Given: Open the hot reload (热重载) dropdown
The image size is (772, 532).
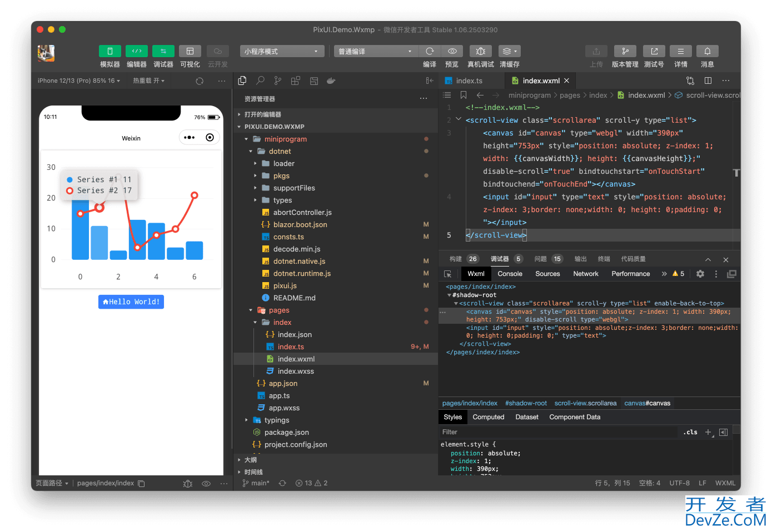Looking at the screenshot, I should tap(148, 81).
